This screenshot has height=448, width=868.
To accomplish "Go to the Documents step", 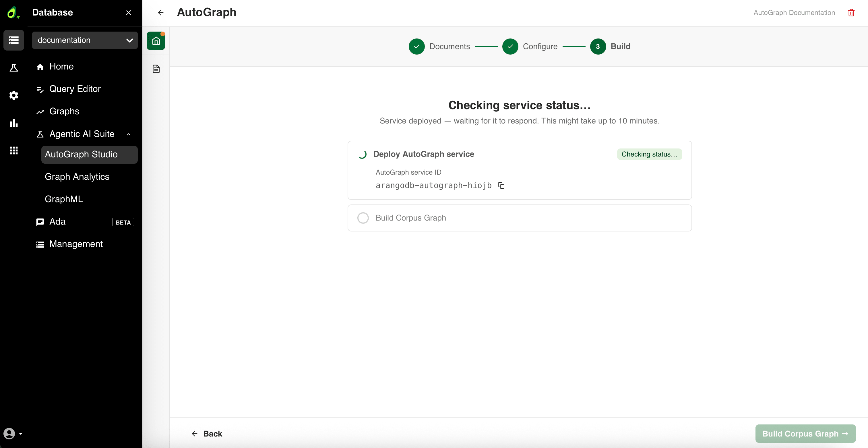I will (x=439, y=47).
